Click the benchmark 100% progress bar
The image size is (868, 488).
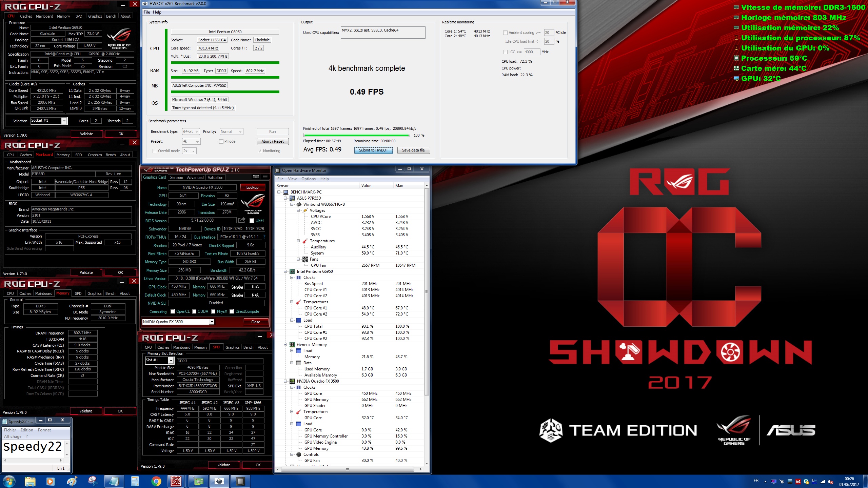357,135
